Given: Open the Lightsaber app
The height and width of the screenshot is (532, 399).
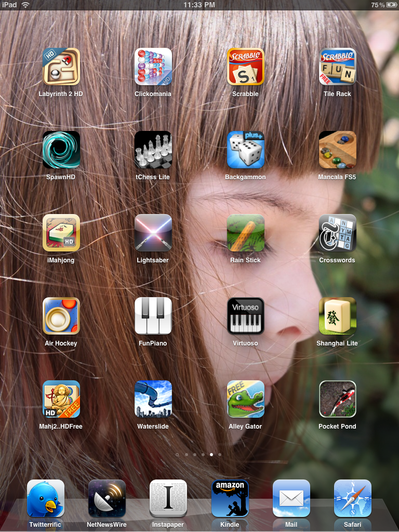Looking at the screenshot, I should click(x=153, y=233).
